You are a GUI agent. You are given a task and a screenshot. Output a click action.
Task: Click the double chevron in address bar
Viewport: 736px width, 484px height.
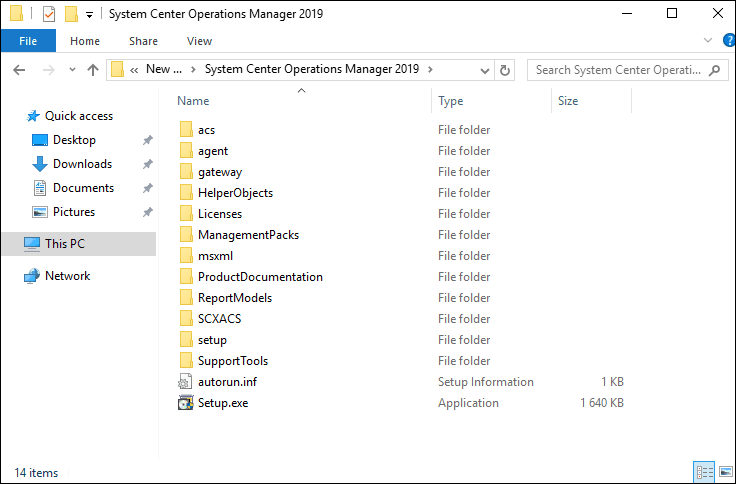coord(134,70)
